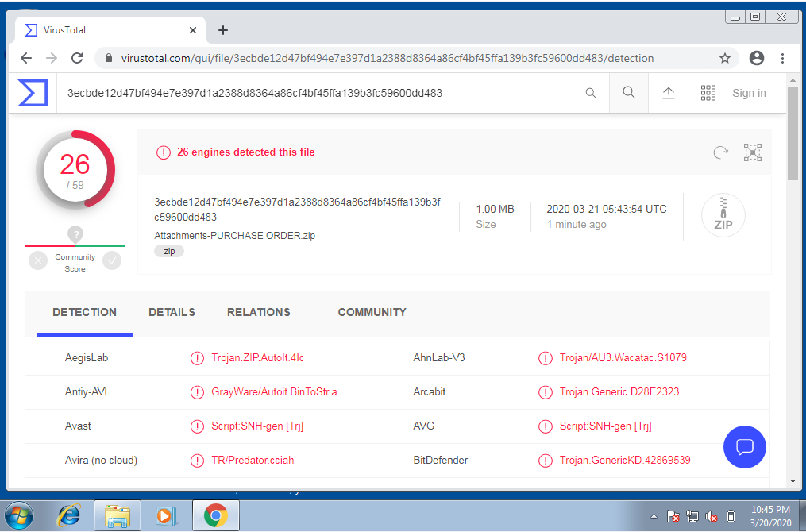Click the padlock site info icon
Image resolution: width=806 pixels, height=532 pixels.
coord(109,58)
